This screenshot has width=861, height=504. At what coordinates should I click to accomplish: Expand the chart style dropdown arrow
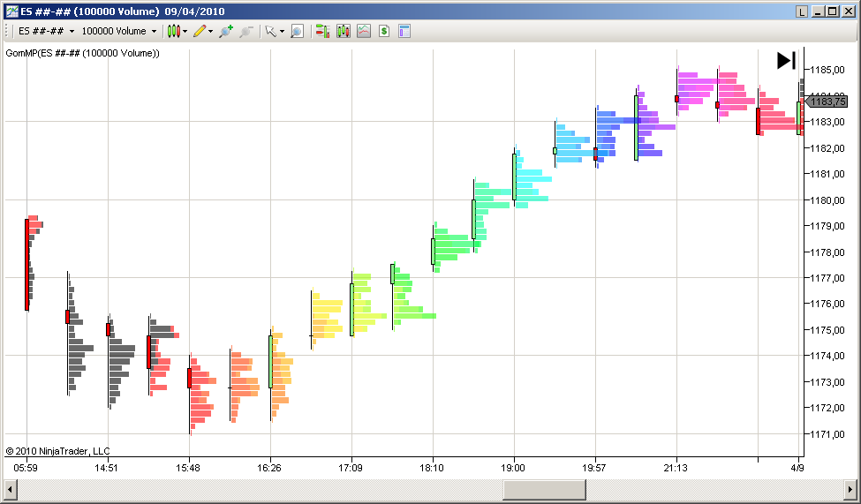(185, 31)
